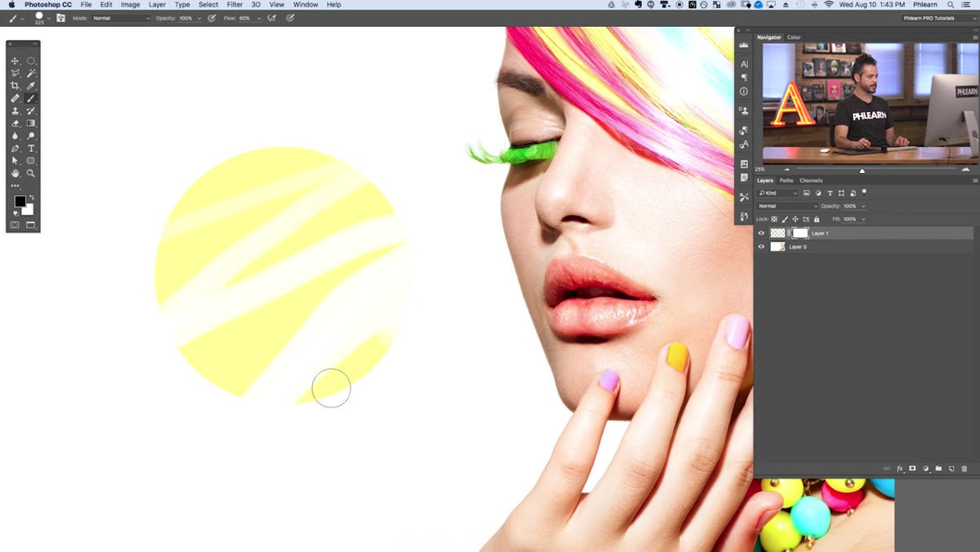This screenshot has width=980, height=552.
Task: Click the foreground color swatch
Action: click(x=20, y=202)
